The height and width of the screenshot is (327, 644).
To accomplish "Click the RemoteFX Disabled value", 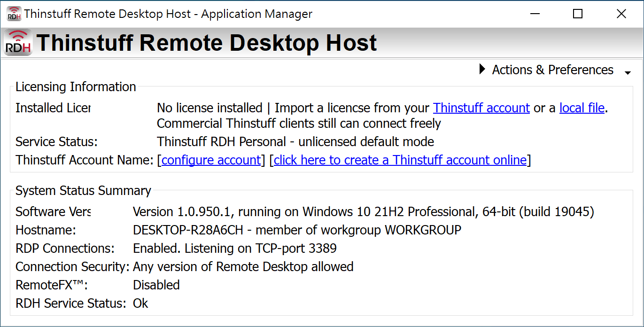I will 156,285.
